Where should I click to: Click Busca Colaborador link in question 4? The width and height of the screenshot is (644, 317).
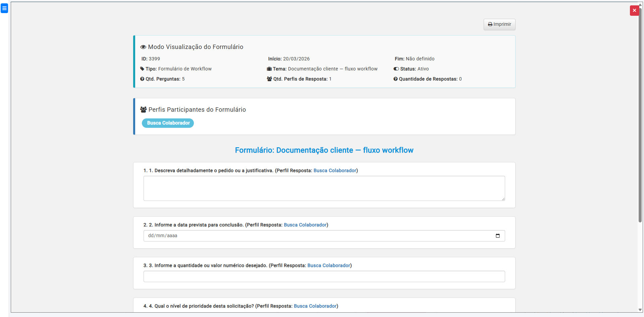[315, 306]
